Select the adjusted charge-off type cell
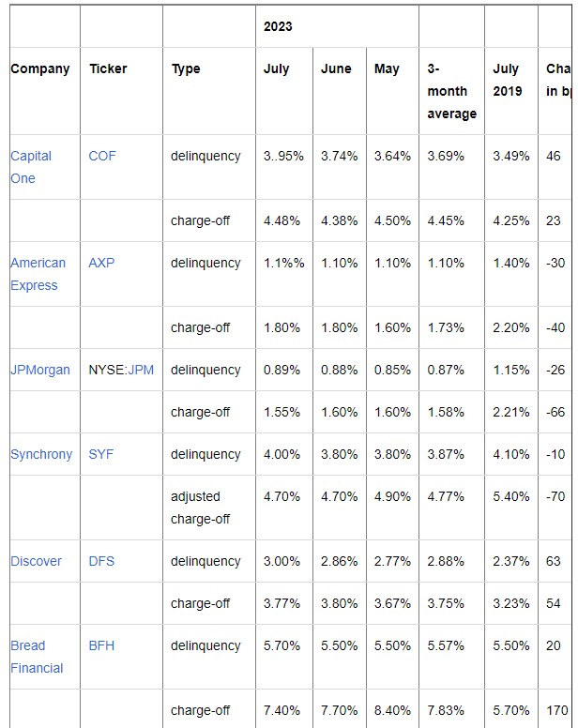The width and height of the screenshot is (578, 728). 200,508
